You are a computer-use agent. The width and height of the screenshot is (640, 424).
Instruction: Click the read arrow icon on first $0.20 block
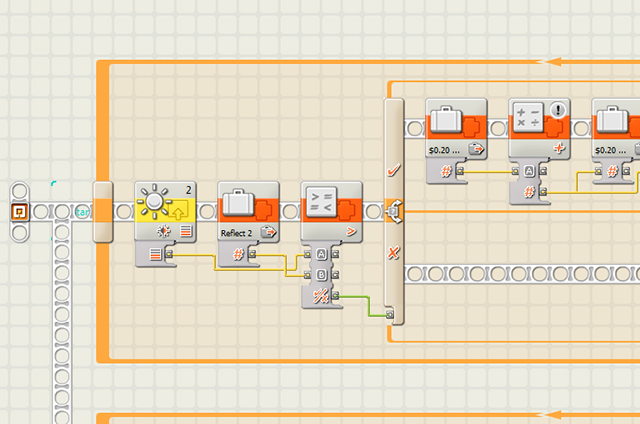(476, 149)
